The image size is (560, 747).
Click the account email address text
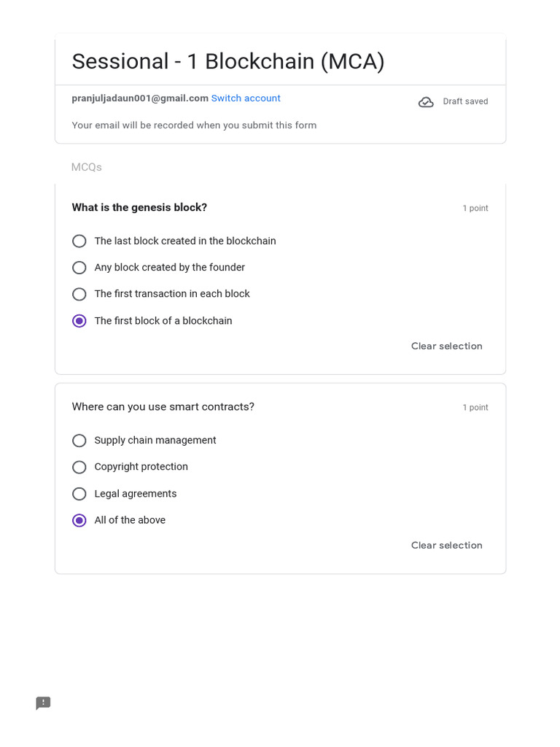[x=140, y=98]
